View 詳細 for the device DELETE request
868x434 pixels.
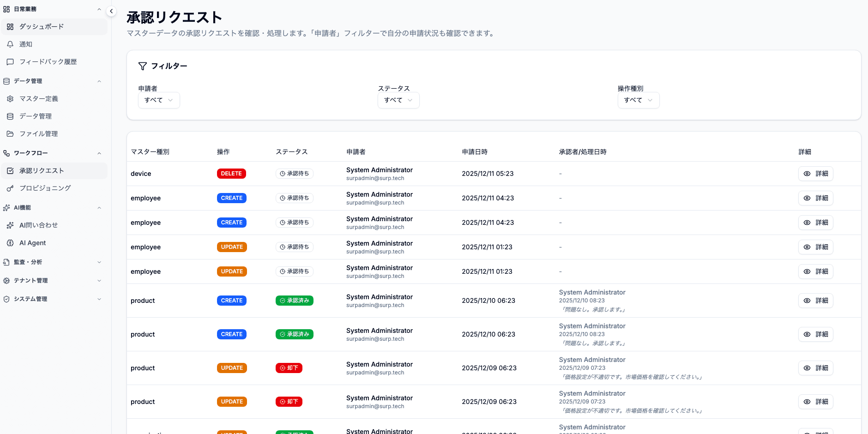(816, 174)
